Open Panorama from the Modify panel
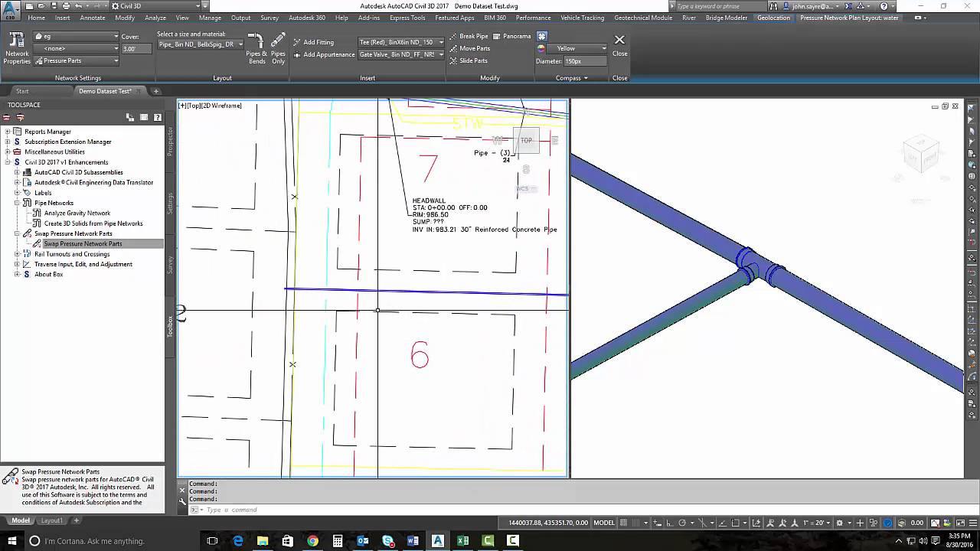 (x=512, y=36)
